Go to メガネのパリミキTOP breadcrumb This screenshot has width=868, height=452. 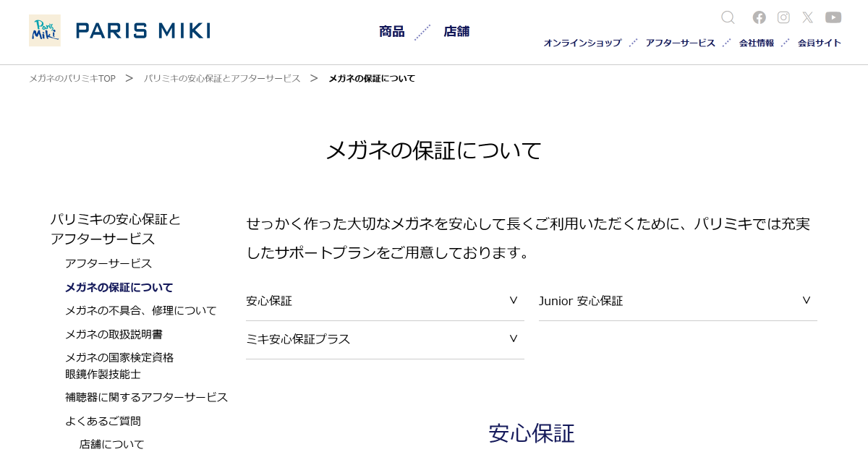point(72,78)
